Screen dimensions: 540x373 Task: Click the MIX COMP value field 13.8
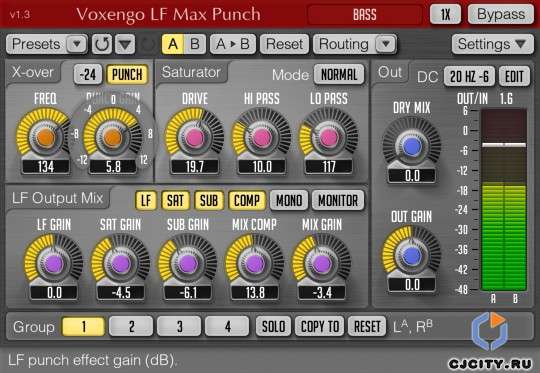click(x=255, y=293)
